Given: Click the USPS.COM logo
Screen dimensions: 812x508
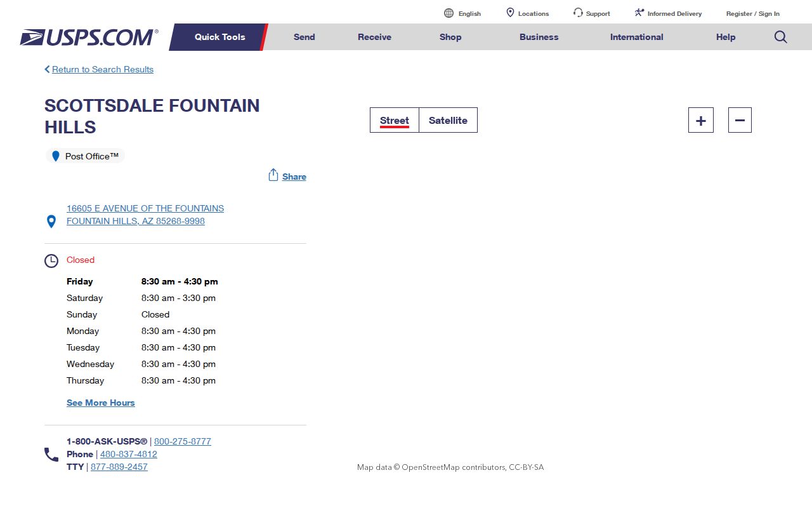Looking at the screenshot, I should click(x=89, y=37).
